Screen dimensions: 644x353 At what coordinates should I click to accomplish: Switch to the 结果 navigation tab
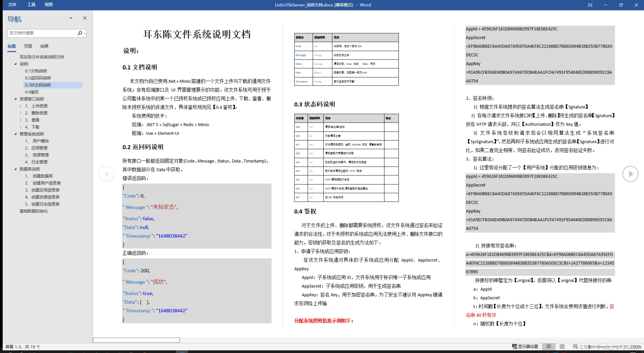[x=44, y=46]
